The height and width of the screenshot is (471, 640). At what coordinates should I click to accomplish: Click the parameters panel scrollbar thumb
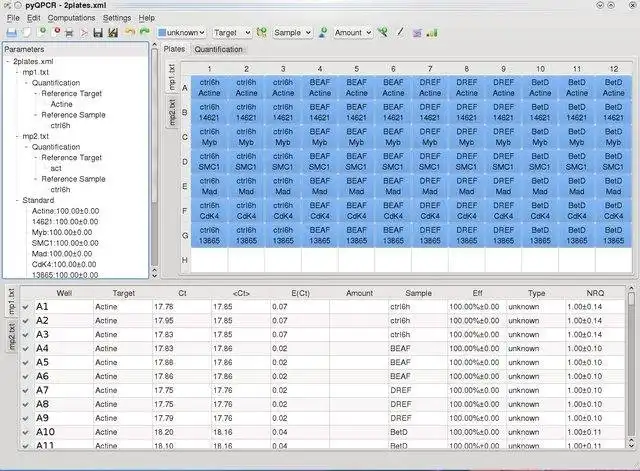coord(155,124)
